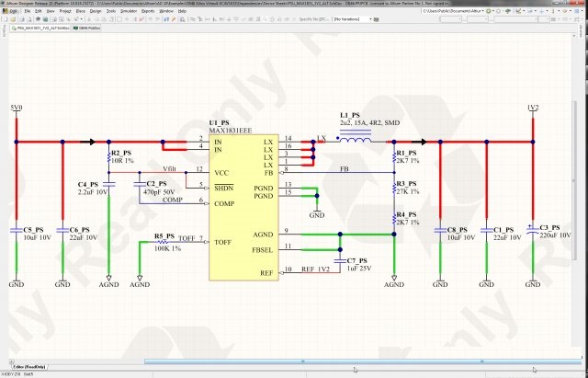Screen dimensions: 588x378
Task: Open the Help menu
Action: click(182, 11)
